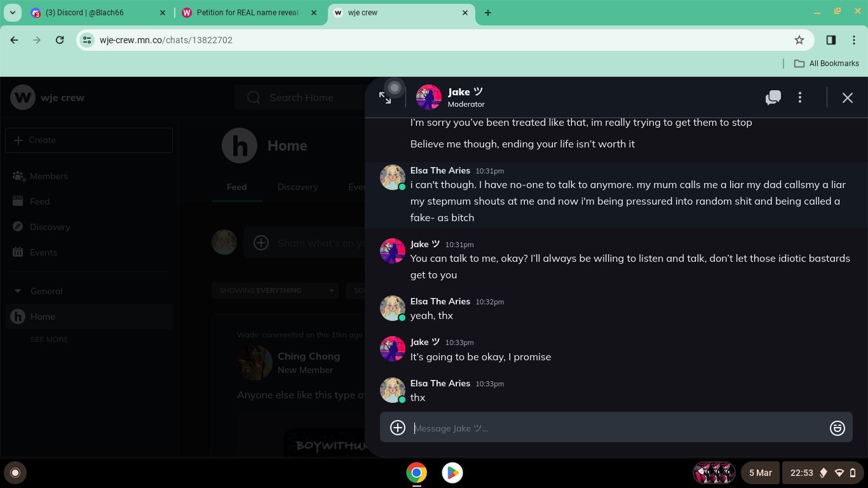The height and width of the screenshot is (488, 868).
Task: Expand the chat panel to full screen
Action: click(385, 98)
